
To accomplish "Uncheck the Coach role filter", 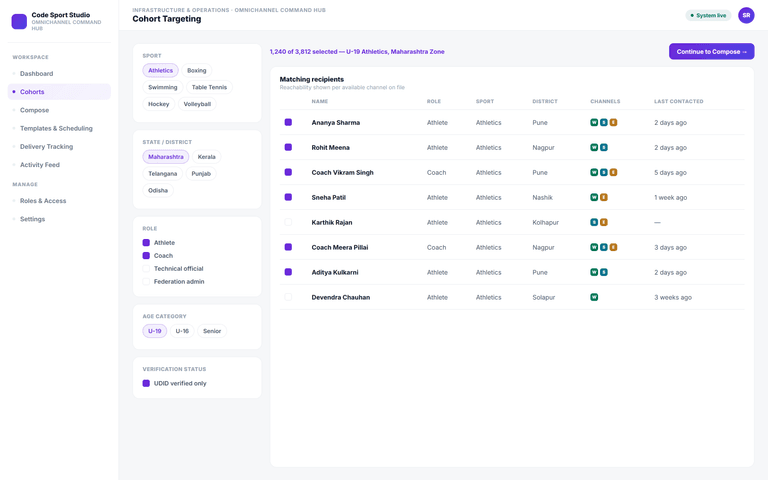I will [146, 256].
